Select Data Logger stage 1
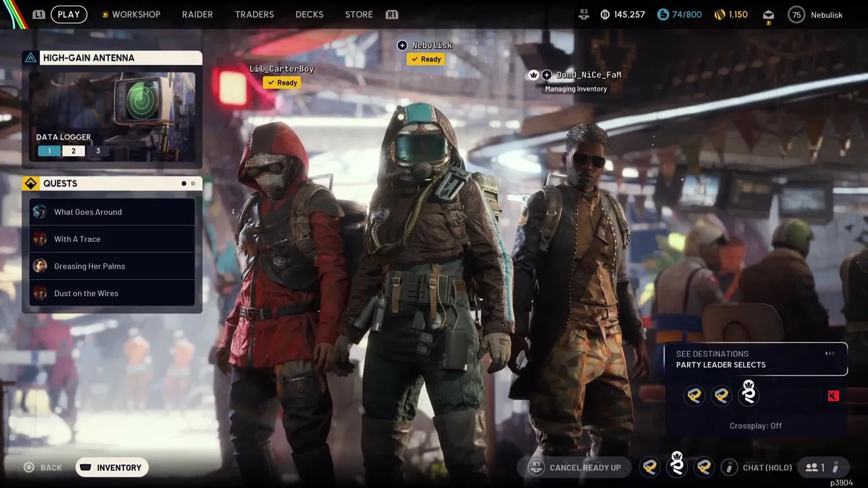The image size is (868, 488). click(x=49, y=150)
